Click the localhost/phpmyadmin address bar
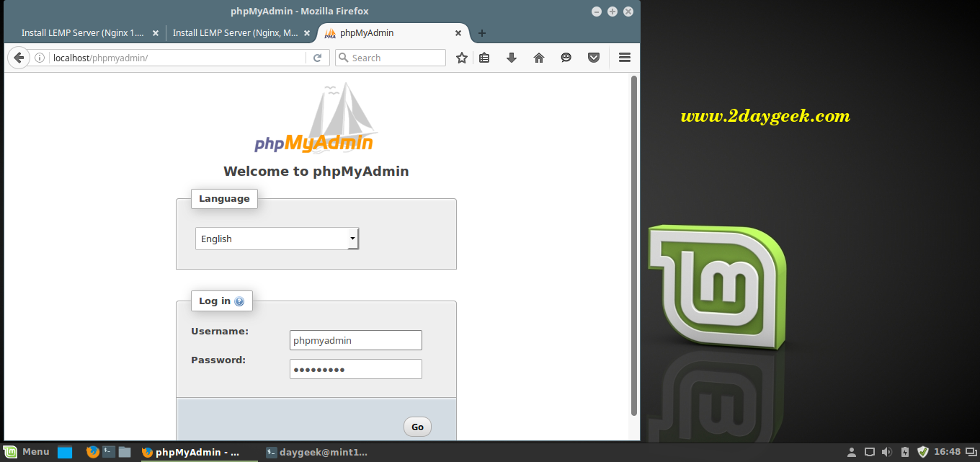 177,58
